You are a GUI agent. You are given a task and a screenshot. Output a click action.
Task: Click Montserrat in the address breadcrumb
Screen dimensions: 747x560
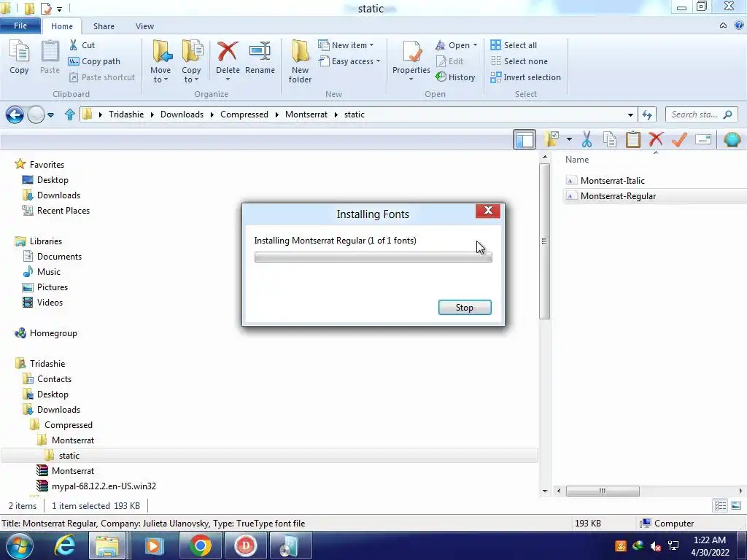pos(306,114)
